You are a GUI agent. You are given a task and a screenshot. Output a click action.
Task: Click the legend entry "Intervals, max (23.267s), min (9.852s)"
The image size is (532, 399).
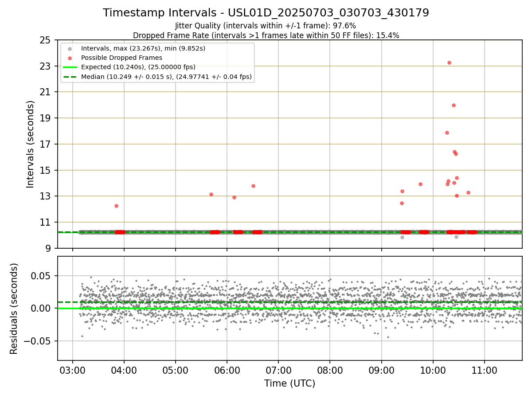coord(143,48)
